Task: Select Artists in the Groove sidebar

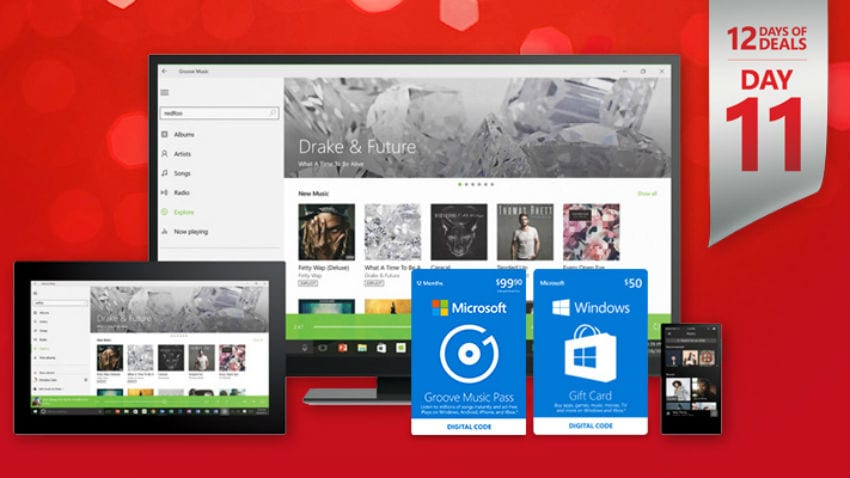Action: pos(182,153)
